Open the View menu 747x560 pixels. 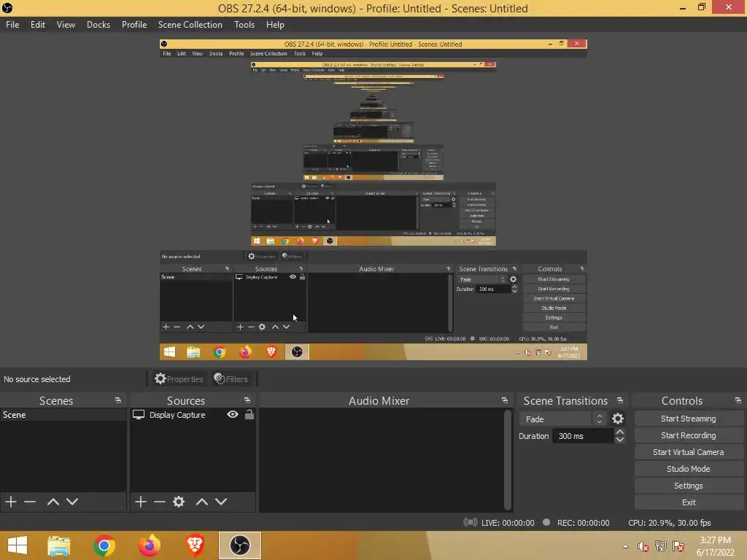click(x=66, y=25)
